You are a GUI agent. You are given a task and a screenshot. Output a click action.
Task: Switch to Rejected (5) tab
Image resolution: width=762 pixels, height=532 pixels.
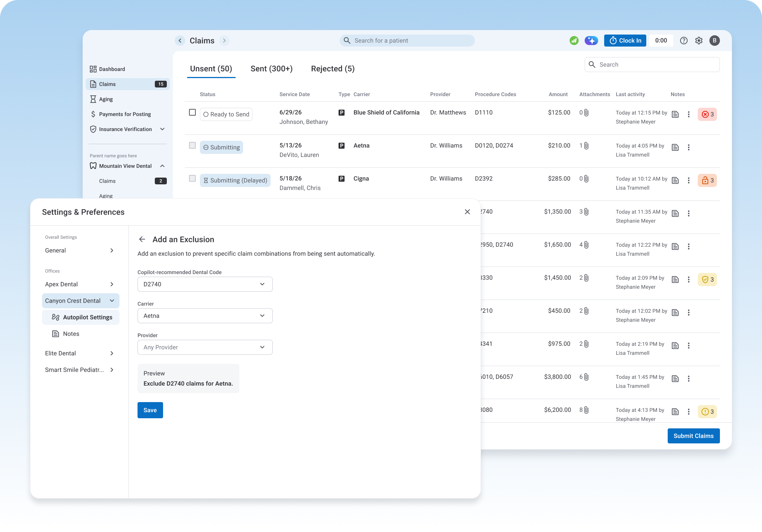click(333, 69)
